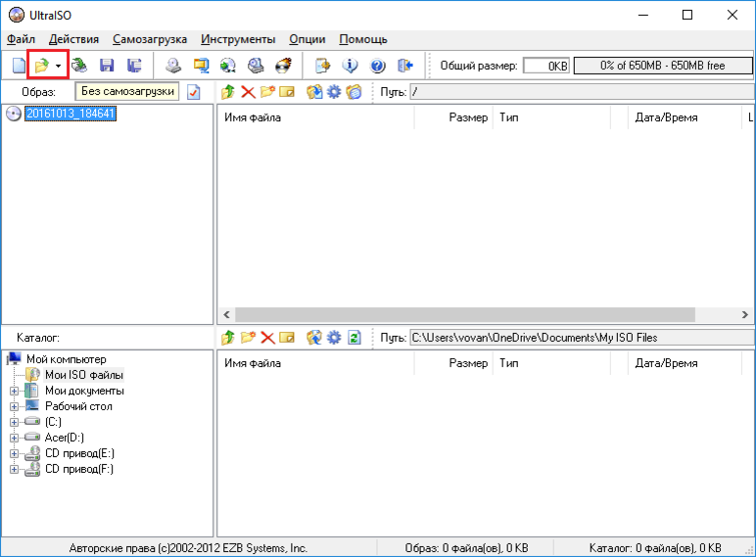This screenshot has width=756, height=557.
Task: Click the red X delete icon in Каталог toolbar
Action: (x=267, y=338)
